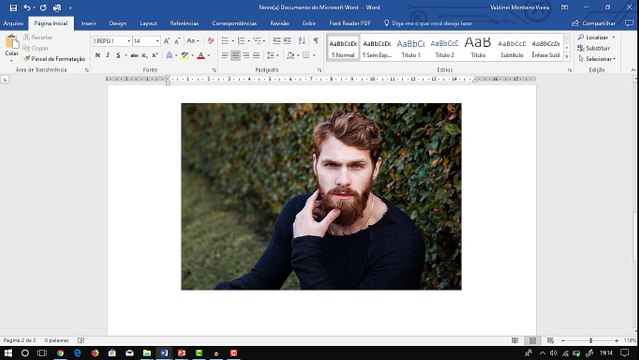Screen dimensions: 639x360
Task: Open Fonte dialog launcher
Action: pyautogui.click(x=214, y=70)
